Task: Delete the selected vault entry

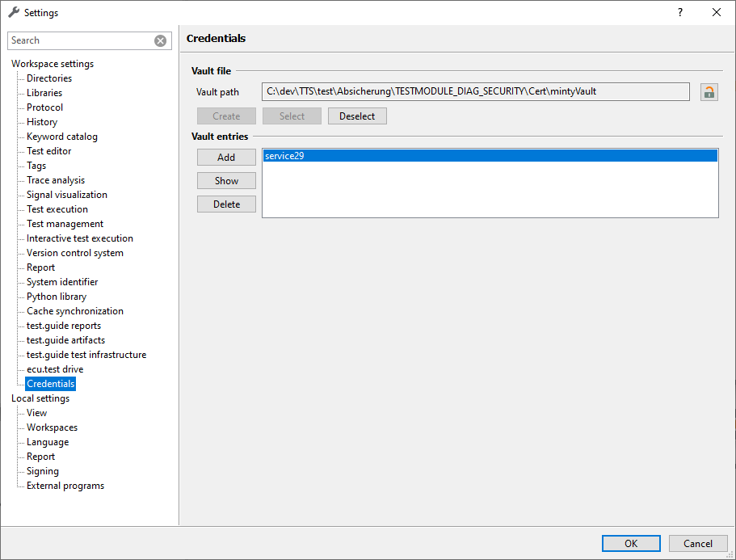Action: pyautogui.click(x=226, y=204)
